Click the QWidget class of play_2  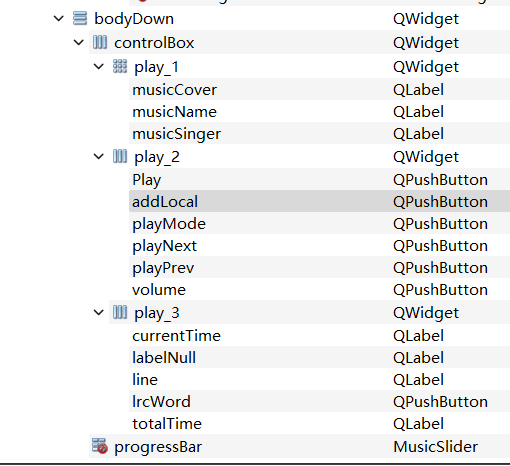click(426, 157)
